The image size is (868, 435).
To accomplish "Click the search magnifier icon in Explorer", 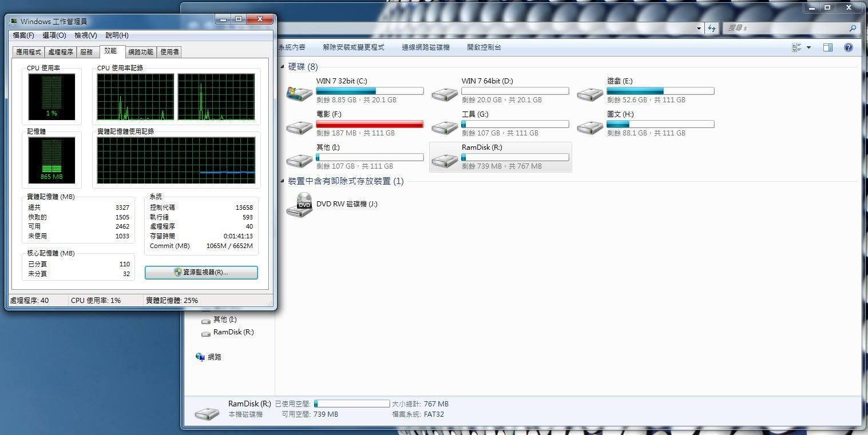I will [853, 28].
